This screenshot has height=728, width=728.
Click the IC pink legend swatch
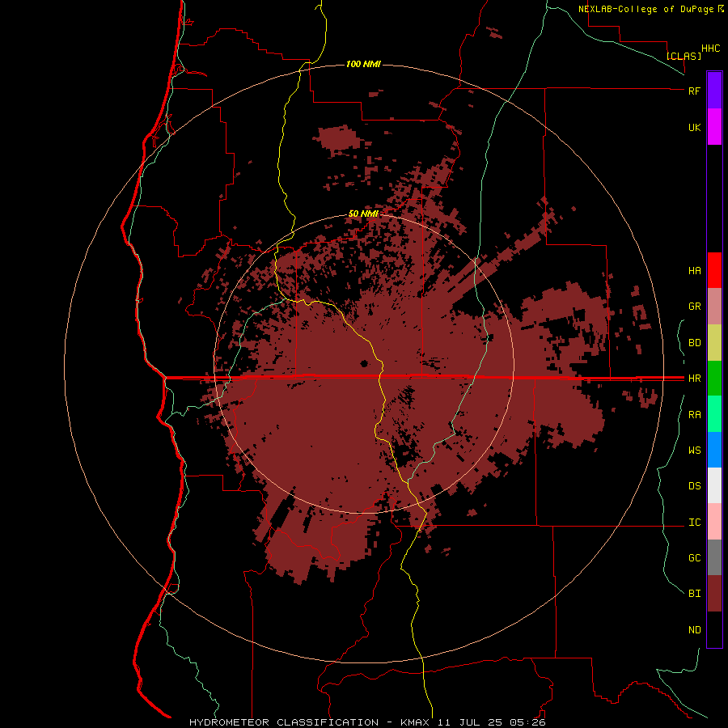(x=714, y=522)
